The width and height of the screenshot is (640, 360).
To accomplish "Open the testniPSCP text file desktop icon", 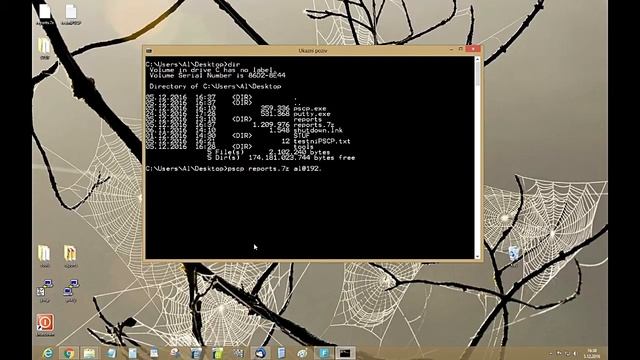I will pyautogui.click(x=71, y=14).
